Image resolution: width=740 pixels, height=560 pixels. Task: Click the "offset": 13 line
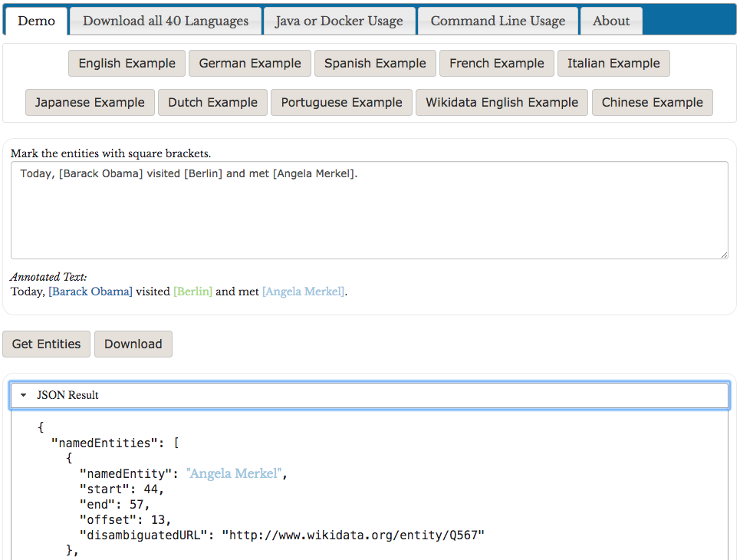125,520
